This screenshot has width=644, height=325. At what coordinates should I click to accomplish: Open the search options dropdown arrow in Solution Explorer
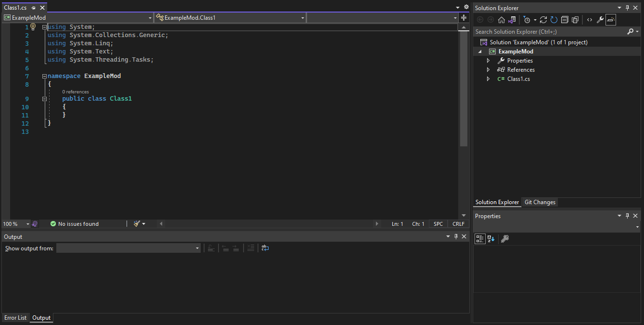click(637, 31)
